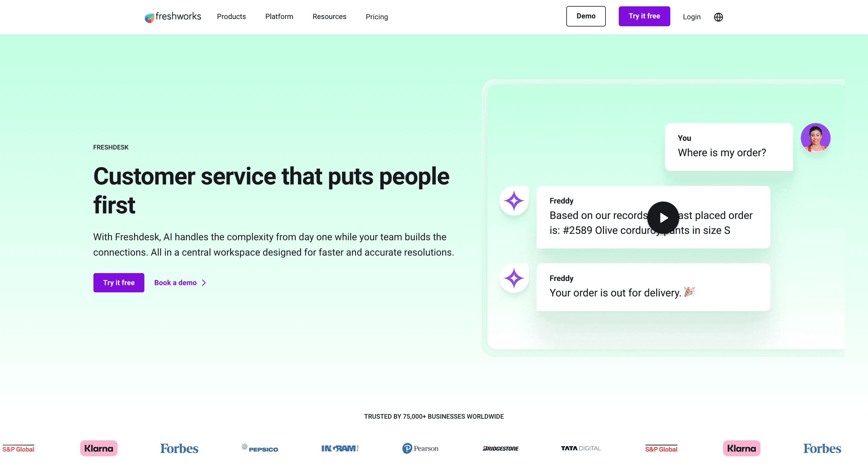868x469 pixels.
Task: Click the Bridgestone logo
Action: pos(500,449)
